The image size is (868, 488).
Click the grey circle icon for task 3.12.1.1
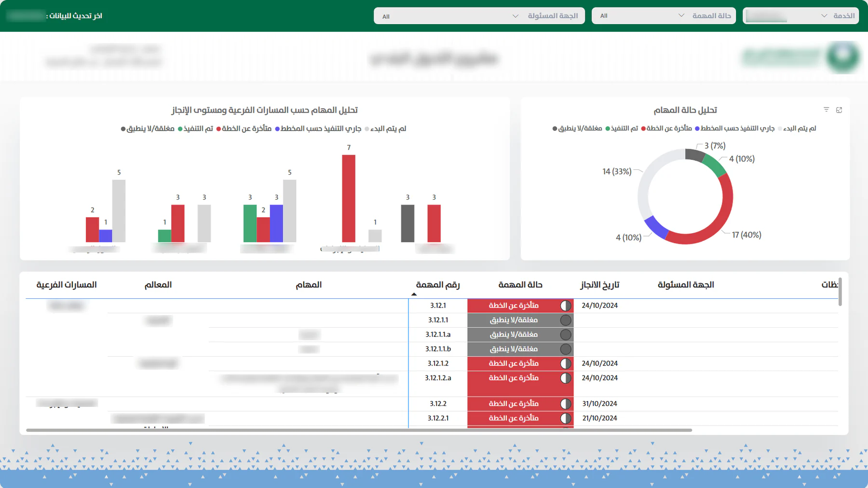(566, 320)
